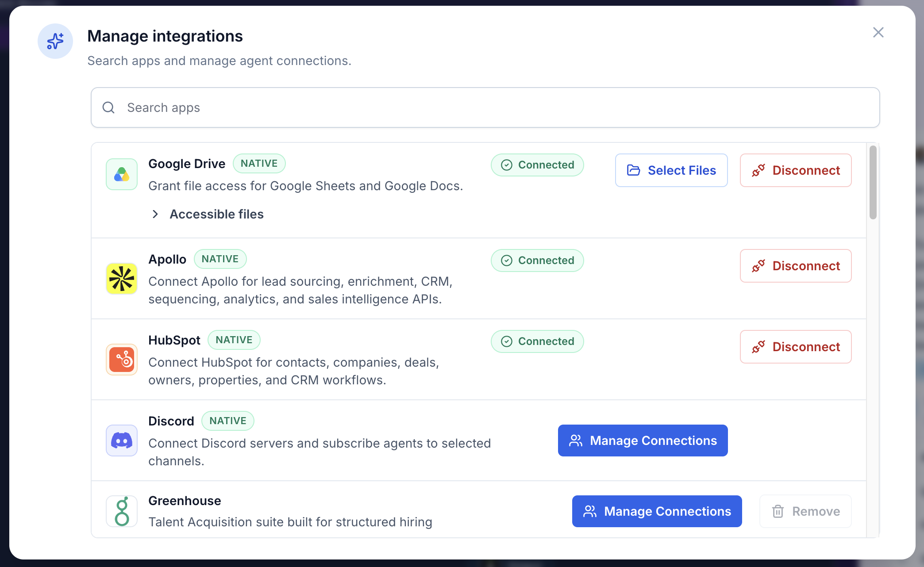
Task: Click the NATIVE tag next to HubSpot
Action: [234, 340]
